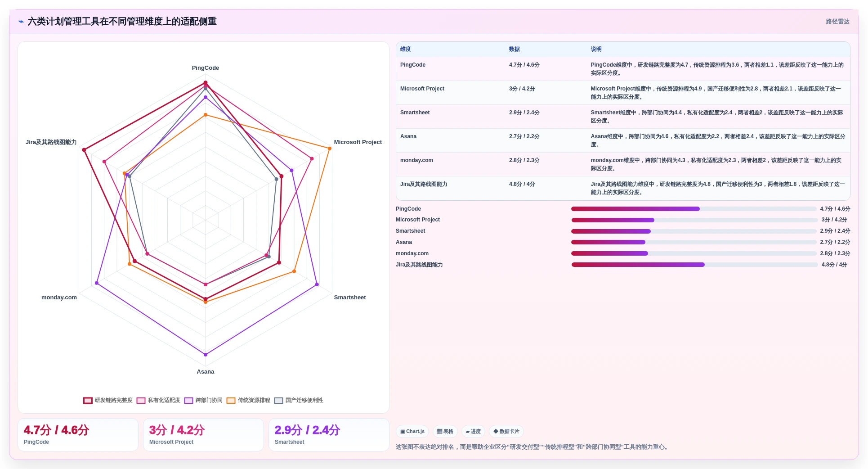868x469 pixels.
Task: Toggle the 国产迁移便利性 legend series
Action: tap(299, 400)
